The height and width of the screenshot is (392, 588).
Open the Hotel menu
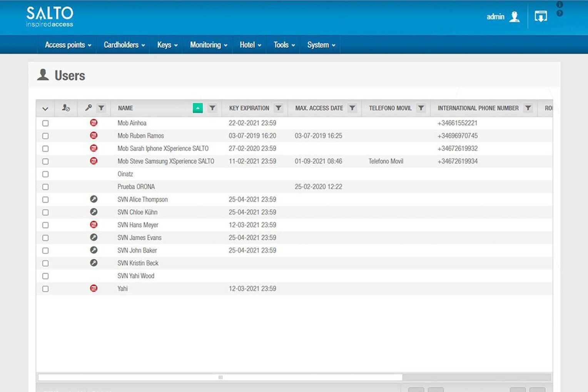click(250, 45)
